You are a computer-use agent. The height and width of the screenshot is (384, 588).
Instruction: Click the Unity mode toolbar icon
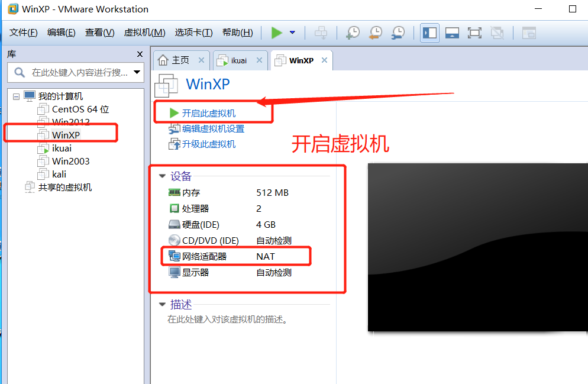tap(497, 33)
